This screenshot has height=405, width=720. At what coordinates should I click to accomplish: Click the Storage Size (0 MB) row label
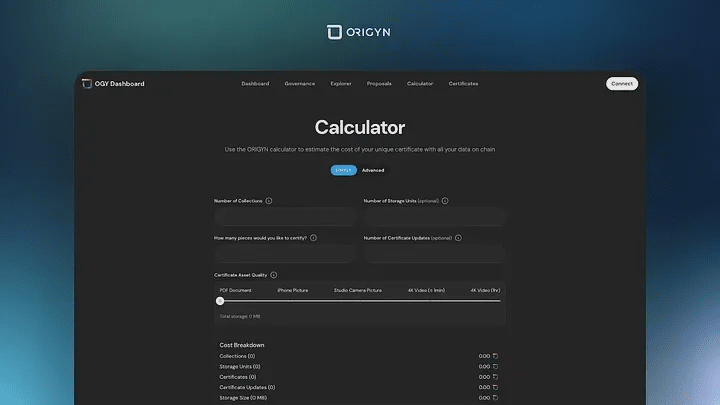pos(243,398)
